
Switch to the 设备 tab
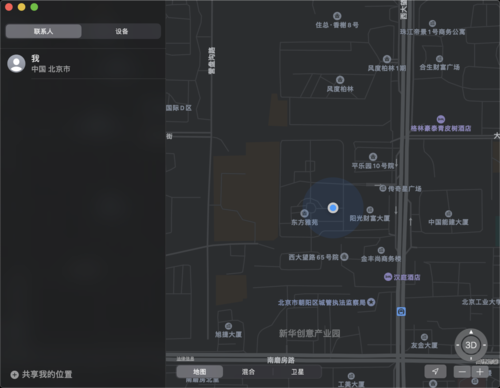coord(122,31)
